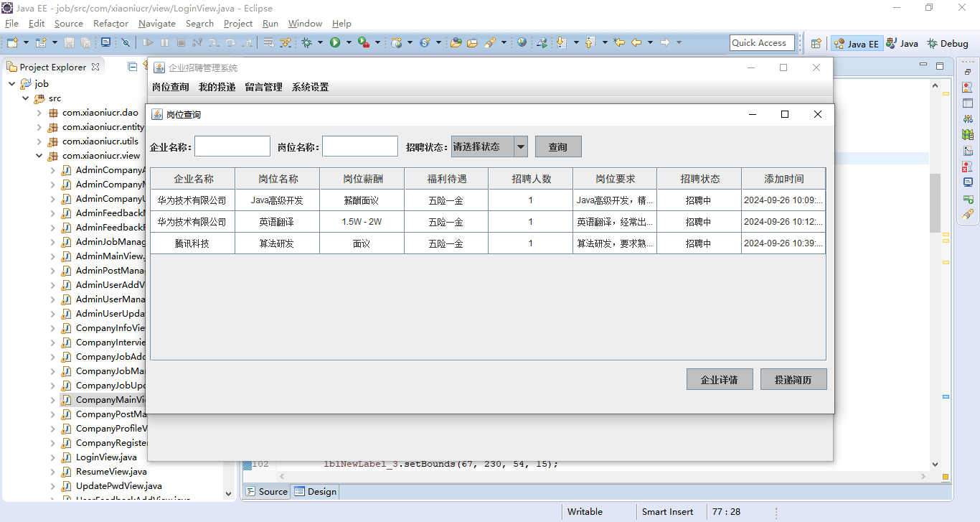The height and width of the screenshot is (522, 980).
Task: Click the Previous Annotation arrow icon
Action: coord(590,42)
